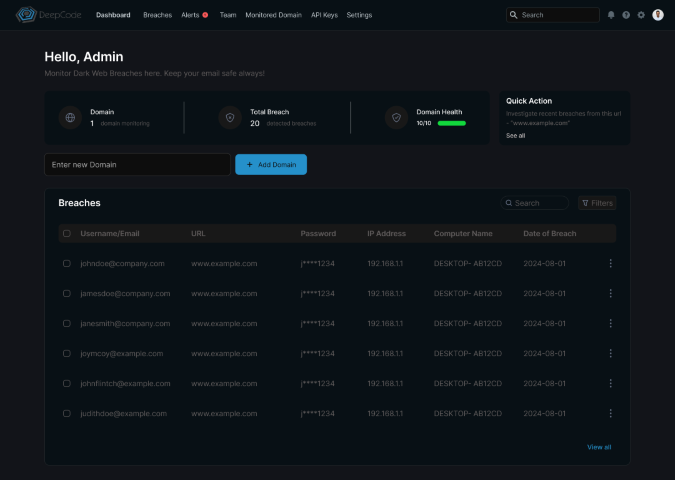Click the Username/Email column header
Screen dimensions: 675x480
point(110,233)
